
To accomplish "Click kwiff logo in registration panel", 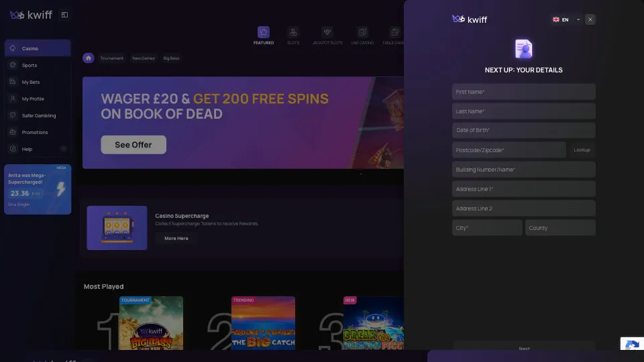I will [x=470, y=19].
